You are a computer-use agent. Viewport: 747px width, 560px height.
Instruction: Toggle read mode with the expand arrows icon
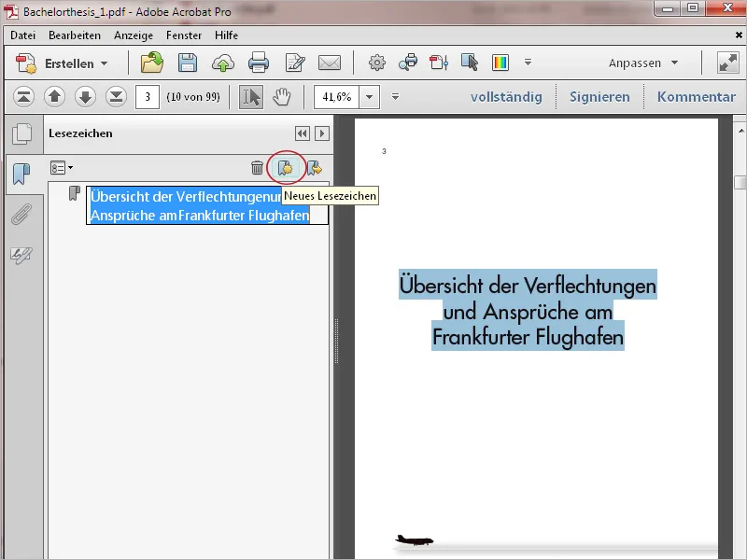[728, 63]
